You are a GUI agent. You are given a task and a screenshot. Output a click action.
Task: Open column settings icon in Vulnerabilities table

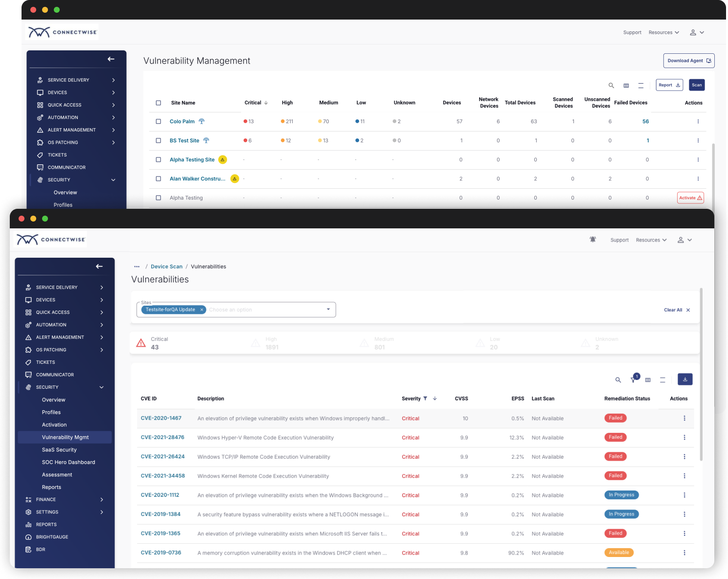coord(648,380)
